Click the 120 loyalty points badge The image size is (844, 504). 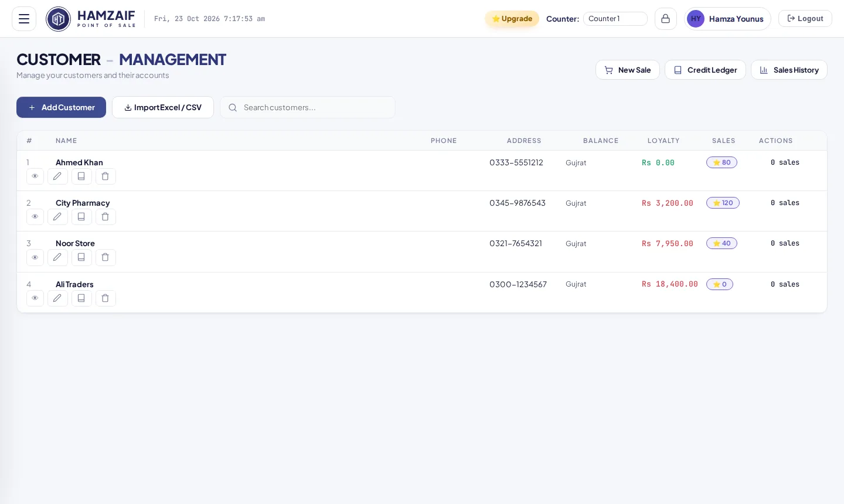pyautogui.click(x=723, y=203)
